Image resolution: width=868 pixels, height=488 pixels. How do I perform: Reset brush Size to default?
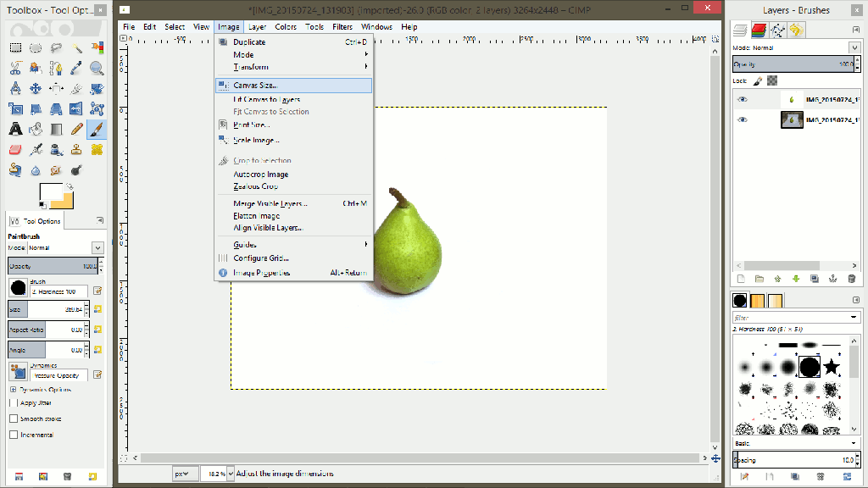point(98,309)
